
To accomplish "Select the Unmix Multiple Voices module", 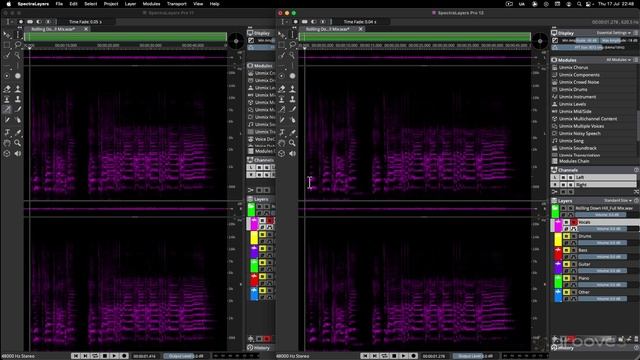I will point(581,126).
